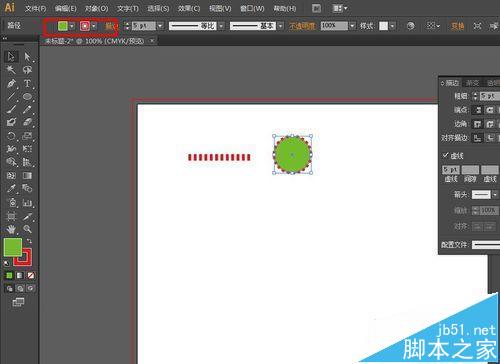Pick the Column Graph tool
This screenshot has width=500, height=364.
27,202
